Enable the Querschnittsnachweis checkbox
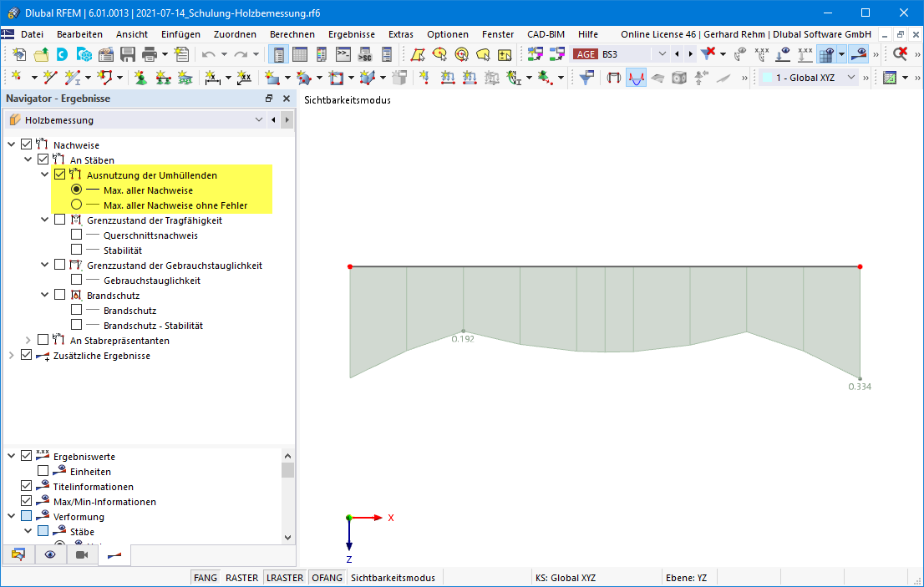The height and width of the screenshot is (587, 924). click(76, 235)
